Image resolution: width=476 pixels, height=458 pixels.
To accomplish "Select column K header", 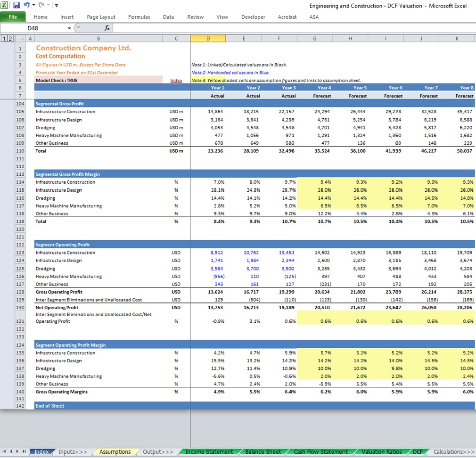I will pos(457,39).
